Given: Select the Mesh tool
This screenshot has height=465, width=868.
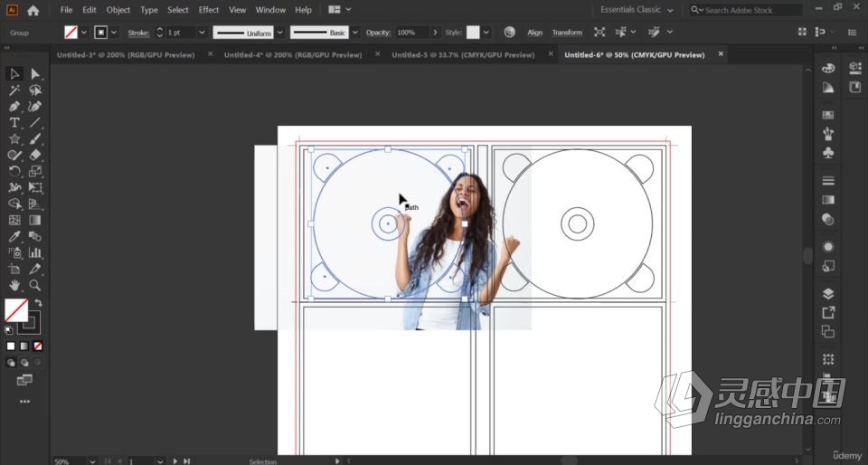Looking at the screenshot, I should click(14, 220).
